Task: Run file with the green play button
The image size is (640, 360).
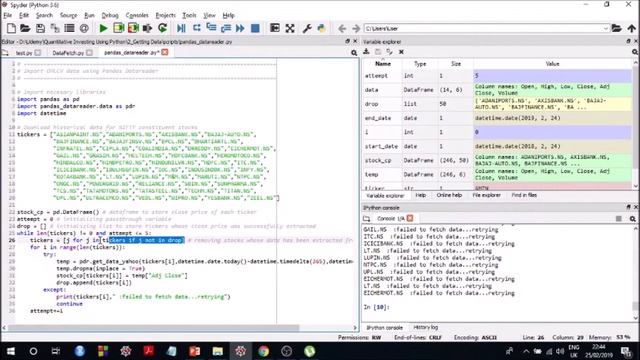Action: [103, 28]
